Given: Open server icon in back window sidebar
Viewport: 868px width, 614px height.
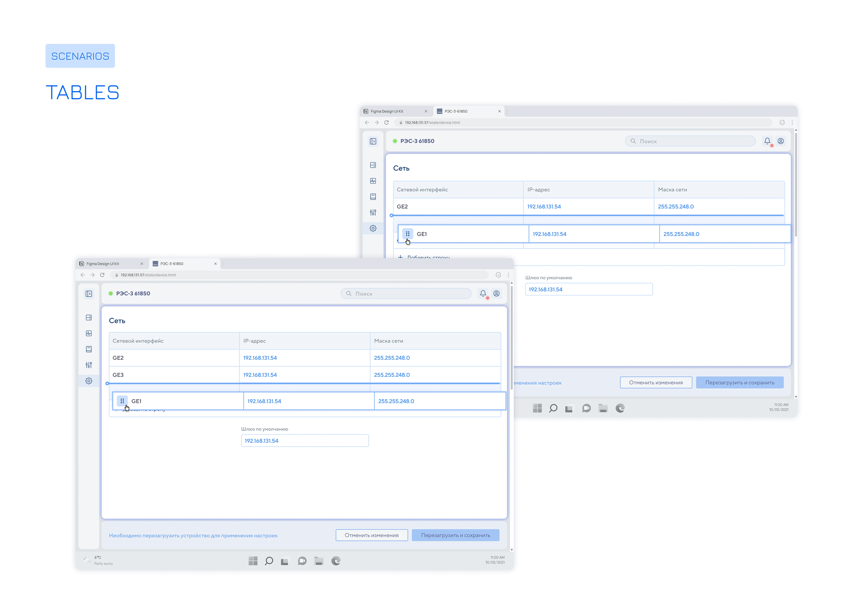Looking at the screenshot, I should tap(373, 165).
